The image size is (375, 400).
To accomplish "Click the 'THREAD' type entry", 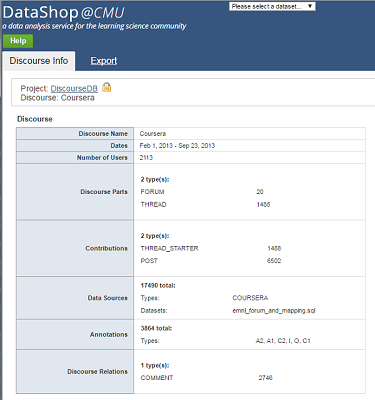I will [153, 204].
